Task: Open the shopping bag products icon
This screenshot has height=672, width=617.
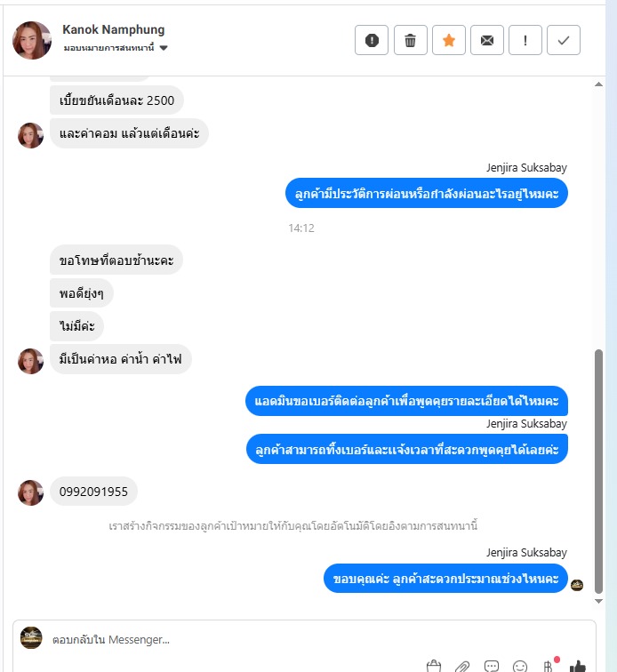Action: coord(434,666)
